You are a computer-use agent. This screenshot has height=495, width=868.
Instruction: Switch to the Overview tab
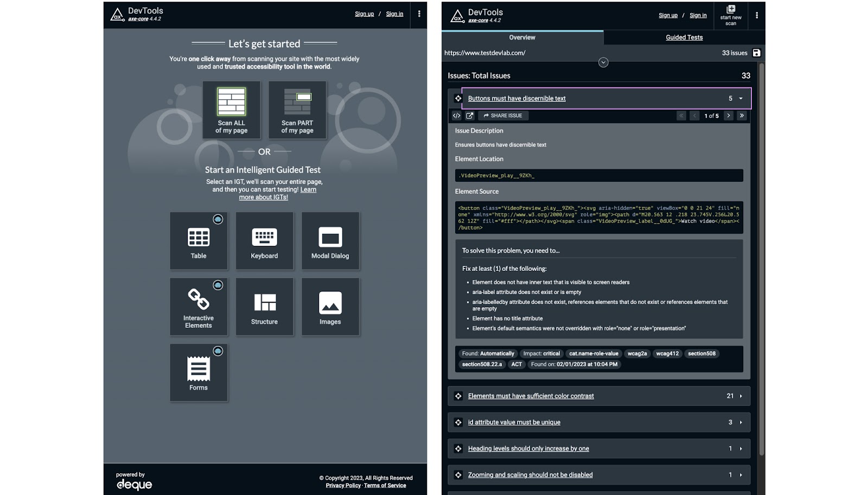pos(522,37)
